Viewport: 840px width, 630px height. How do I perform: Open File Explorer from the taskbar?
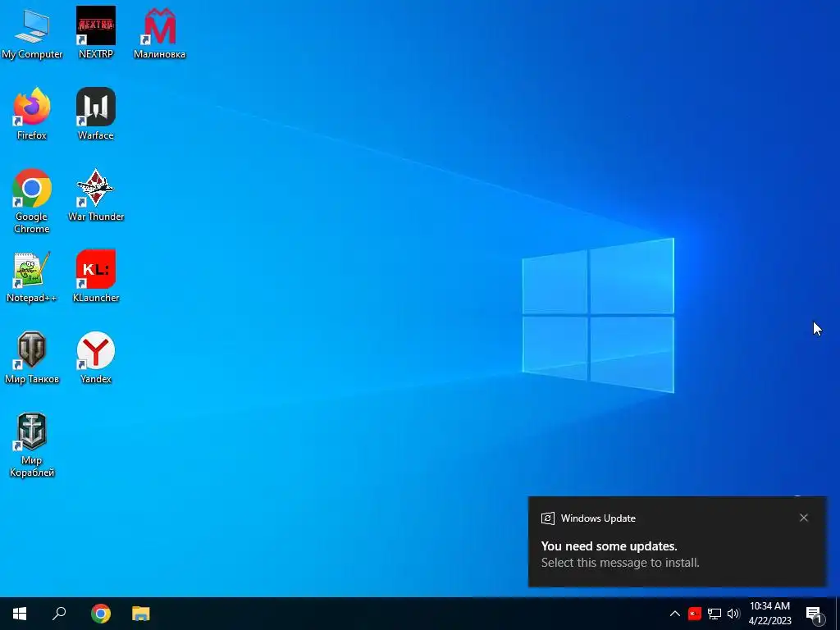[x=141, y=614]
